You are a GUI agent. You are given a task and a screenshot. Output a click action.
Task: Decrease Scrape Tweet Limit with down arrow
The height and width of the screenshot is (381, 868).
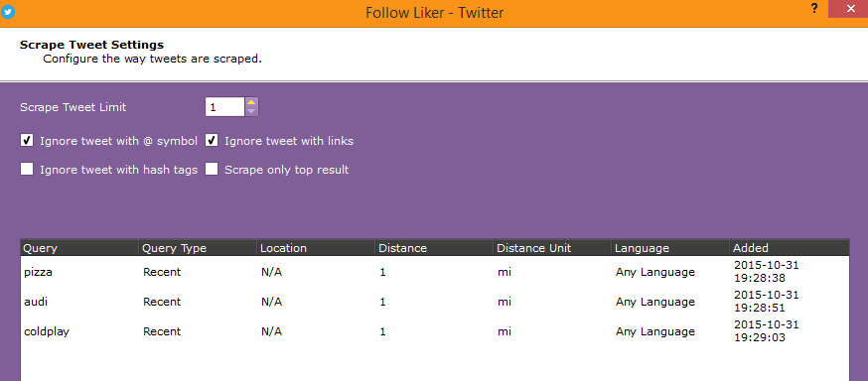coord(251,111)
